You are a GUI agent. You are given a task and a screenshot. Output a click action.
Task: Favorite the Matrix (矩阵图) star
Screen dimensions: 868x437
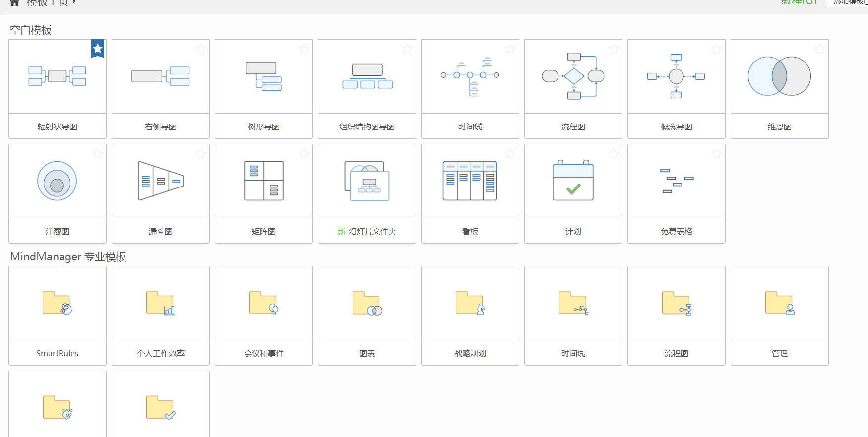(x=304, y=153)
